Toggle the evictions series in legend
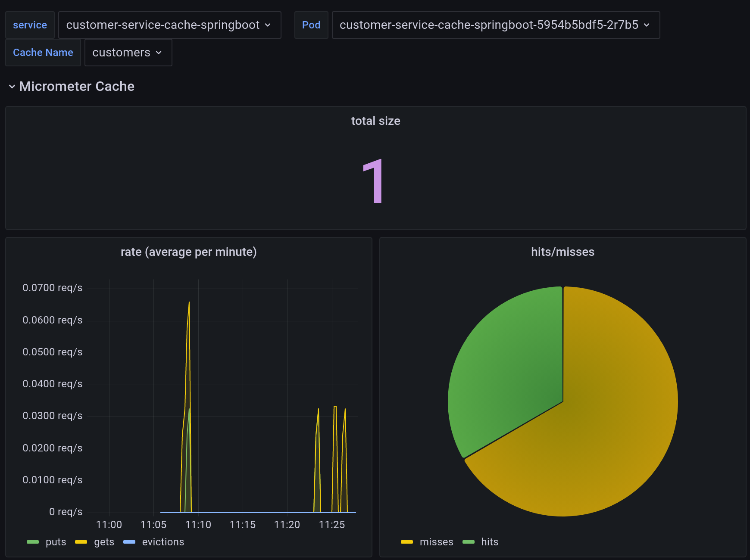 [163, 542]
